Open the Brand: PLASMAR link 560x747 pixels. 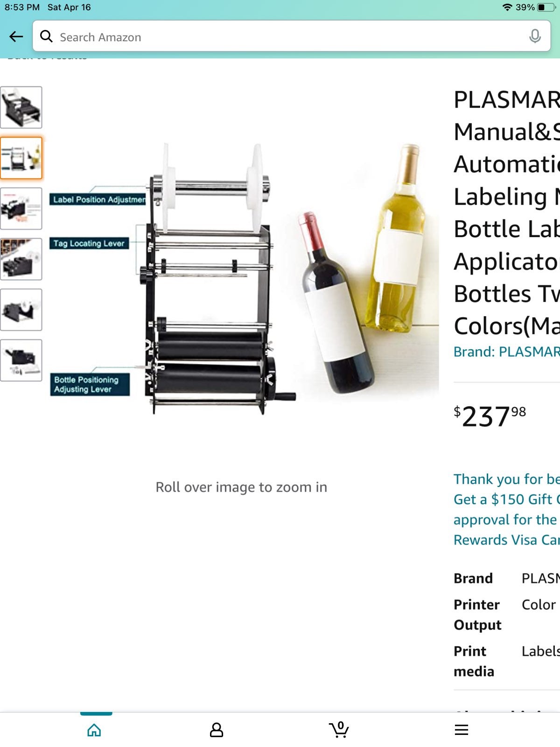[506, 352]
